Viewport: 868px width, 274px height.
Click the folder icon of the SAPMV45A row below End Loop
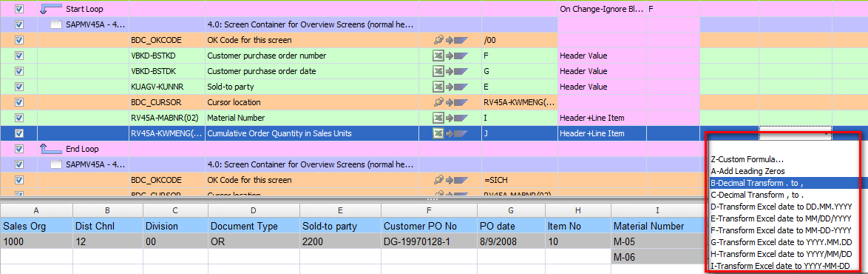click(56, 164)
